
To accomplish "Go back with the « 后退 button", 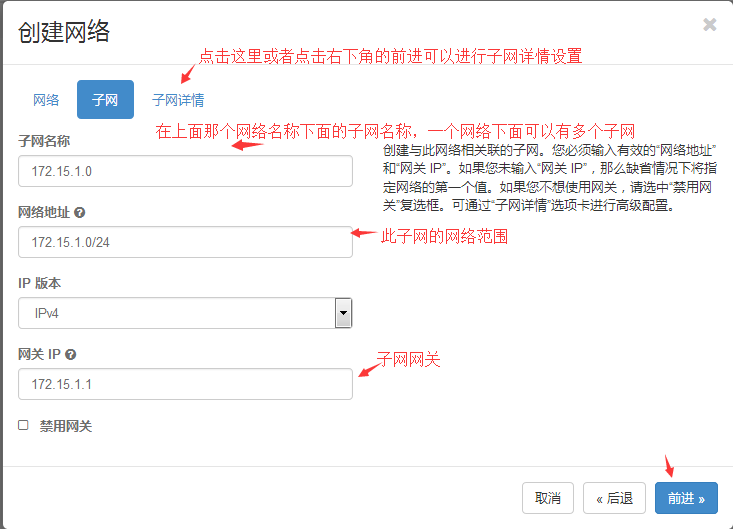I will coord(614,497).
